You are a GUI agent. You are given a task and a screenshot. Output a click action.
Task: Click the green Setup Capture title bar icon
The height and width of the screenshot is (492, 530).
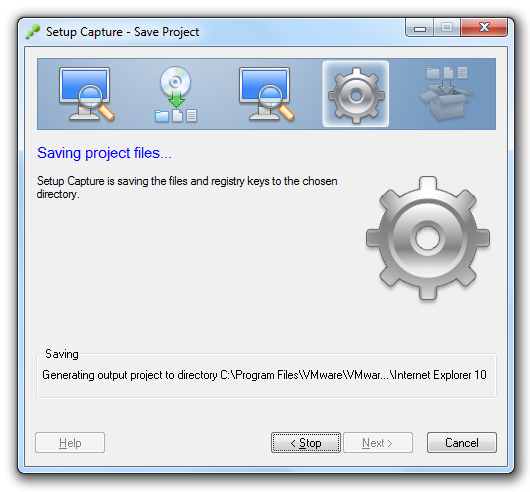click(32, 32)
